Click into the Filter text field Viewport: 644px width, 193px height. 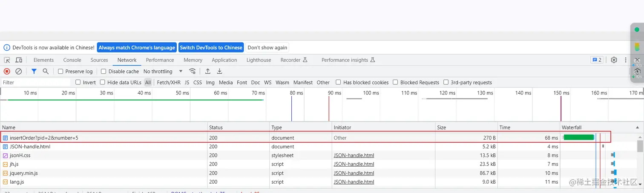pyautogui.click(x=36, y=83)
